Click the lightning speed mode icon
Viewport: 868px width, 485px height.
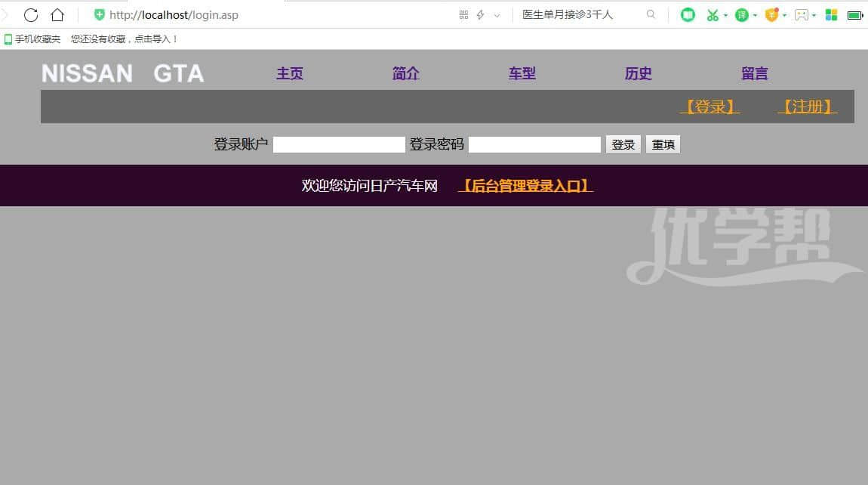(x=480, y=15)
